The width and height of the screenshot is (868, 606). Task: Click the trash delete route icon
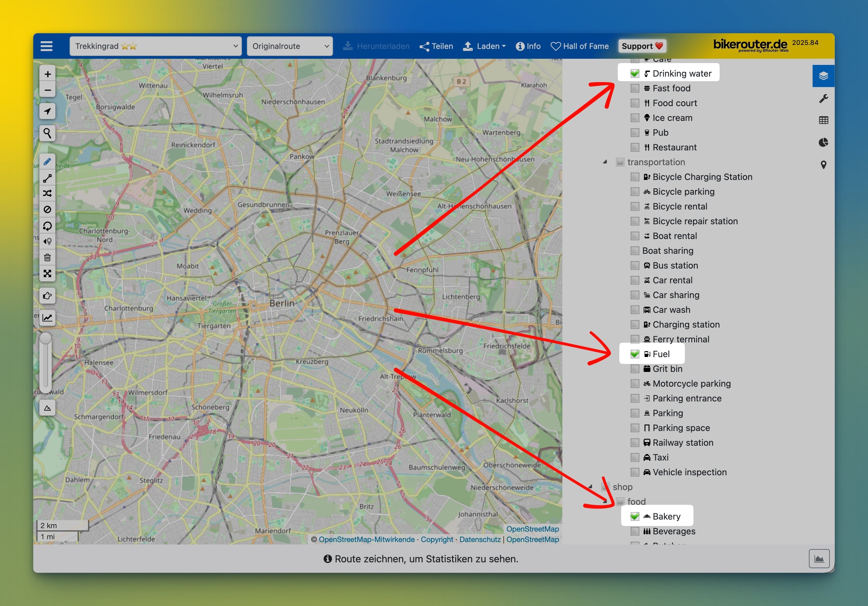[47, 258]
